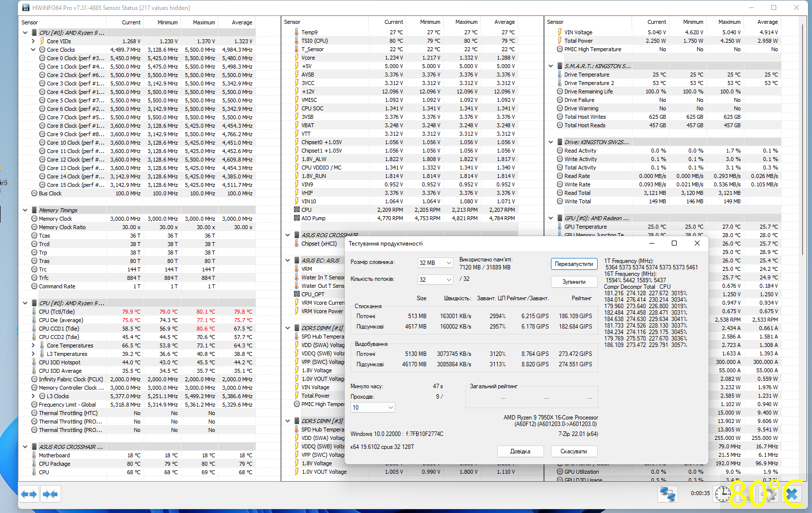Collapse the Memory Timings sensor group

(x=25, y=210)
